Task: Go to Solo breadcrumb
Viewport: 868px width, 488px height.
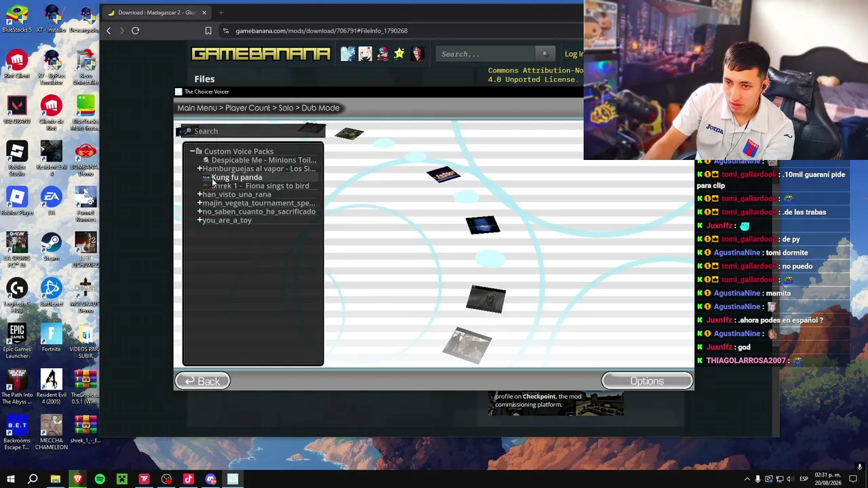Action: point(286,108)
